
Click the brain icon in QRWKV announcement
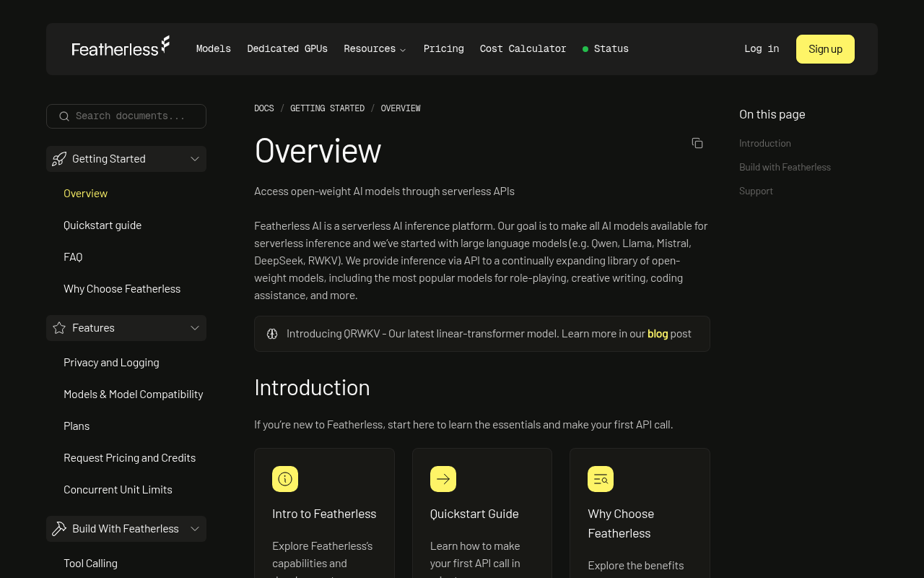click(272, 334)
